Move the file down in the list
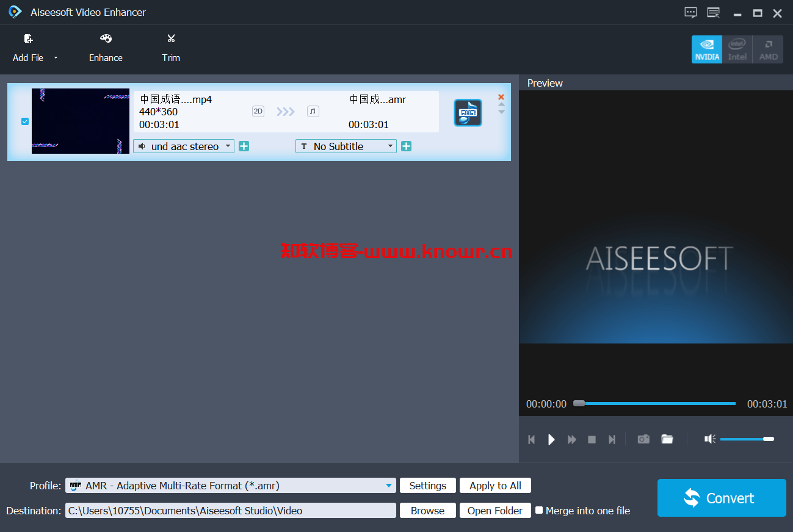 501,112
